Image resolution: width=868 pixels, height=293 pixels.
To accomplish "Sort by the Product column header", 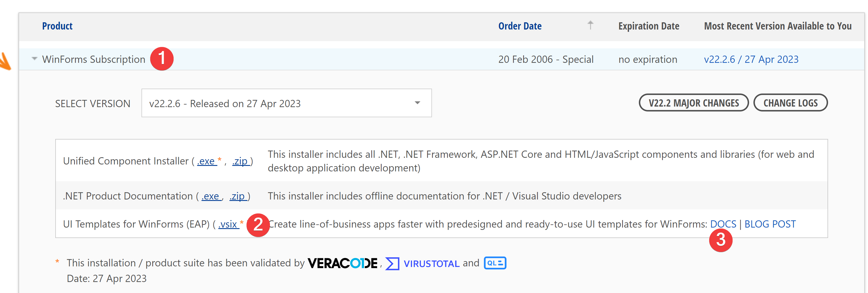I will (57, 26).
